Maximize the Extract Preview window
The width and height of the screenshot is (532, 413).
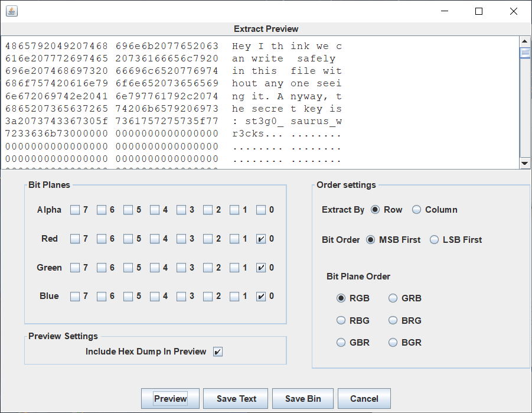479,11
